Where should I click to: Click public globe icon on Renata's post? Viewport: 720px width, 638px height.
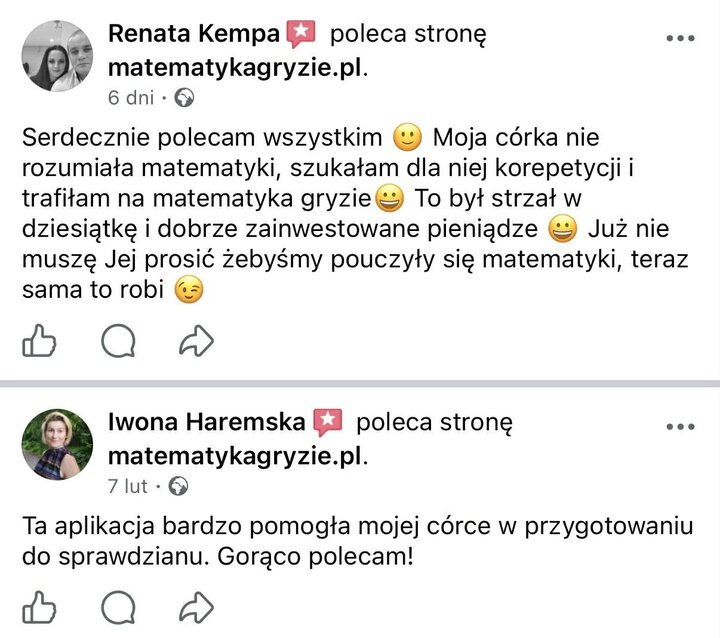click(x=183, y=98)
